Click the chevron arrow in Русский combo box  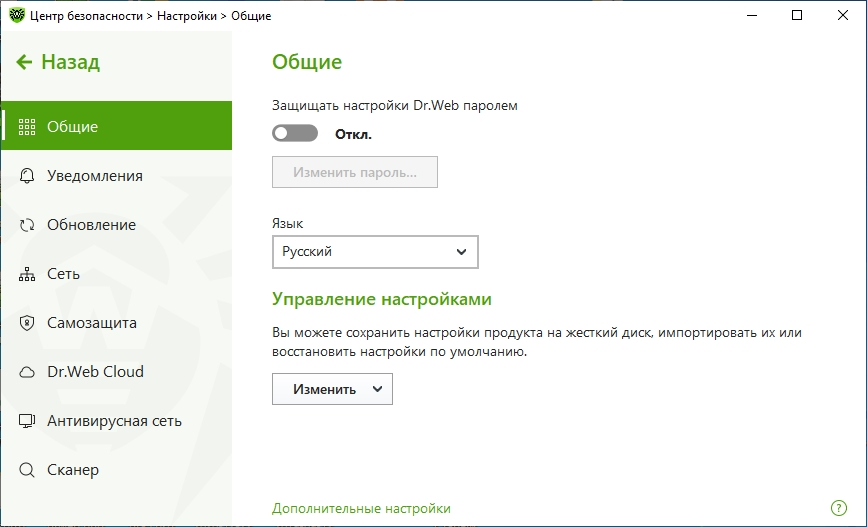tap(461, 252)
